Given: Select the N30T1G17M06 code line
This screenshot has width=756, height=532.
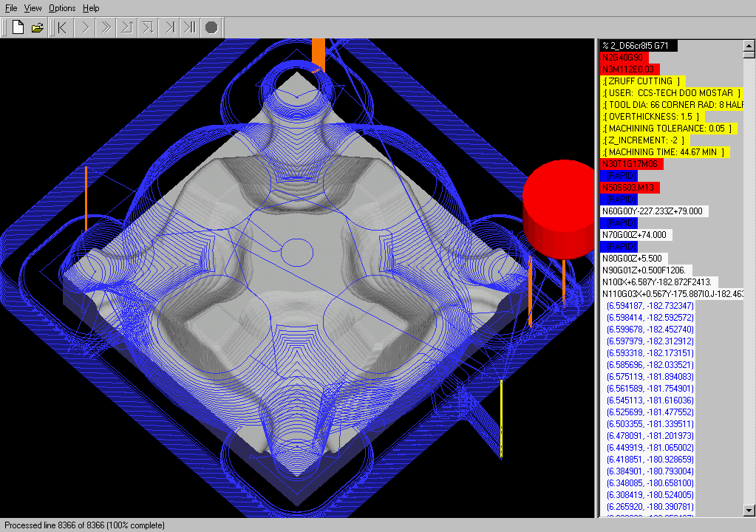Looking at the screenshot, I should tap(632, 164).
